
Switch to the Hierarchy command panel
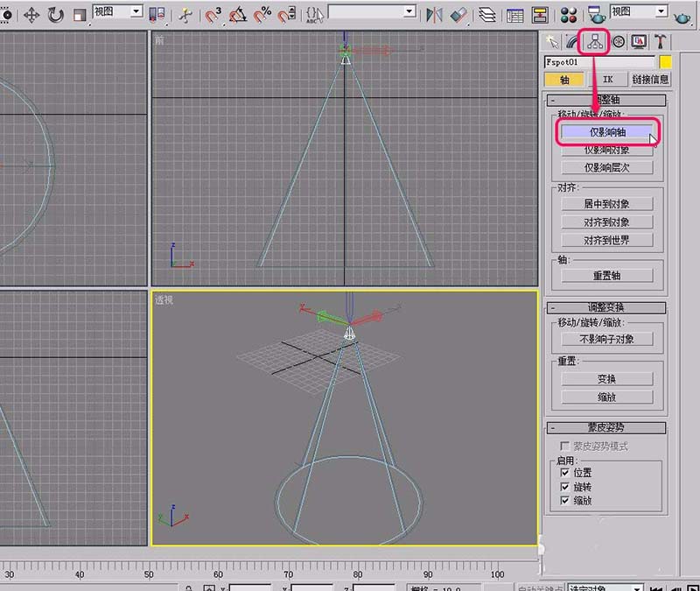click(595, 43)
